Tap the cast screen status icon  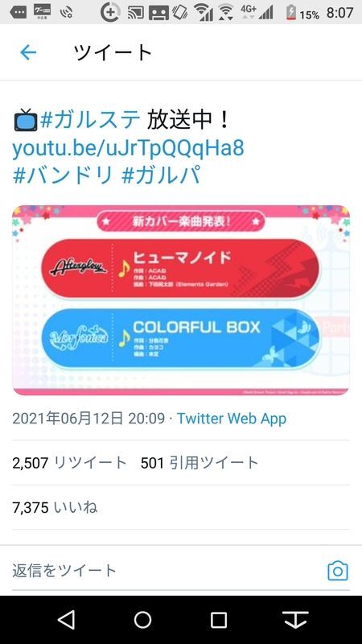point(135,13)
